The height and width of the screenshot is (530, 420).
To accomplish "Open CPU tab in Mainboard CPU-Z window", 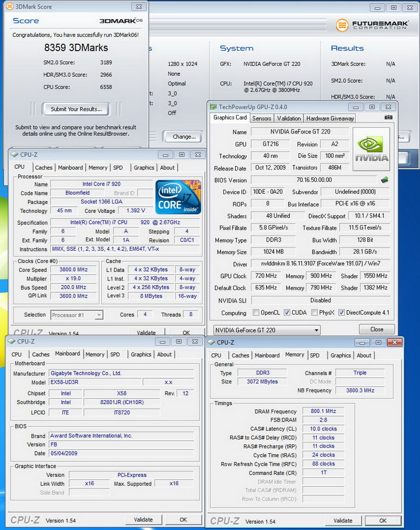I will 16,354.
